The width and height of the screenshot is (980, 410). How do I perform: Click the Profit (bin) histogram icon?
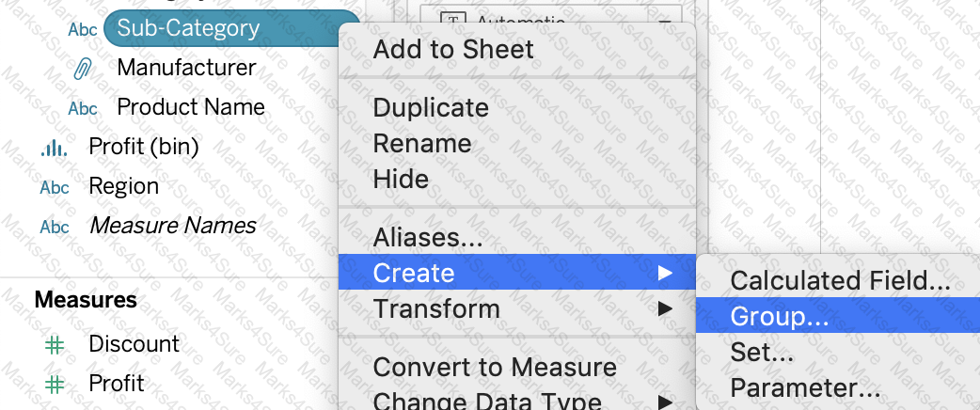(54, 148)
